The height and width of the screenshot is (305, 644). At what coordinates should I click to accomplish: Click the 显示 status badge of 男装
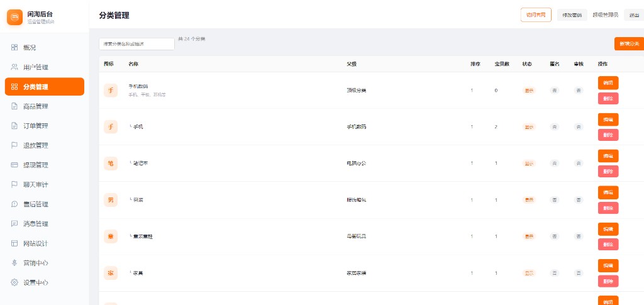tap(528, 200)
